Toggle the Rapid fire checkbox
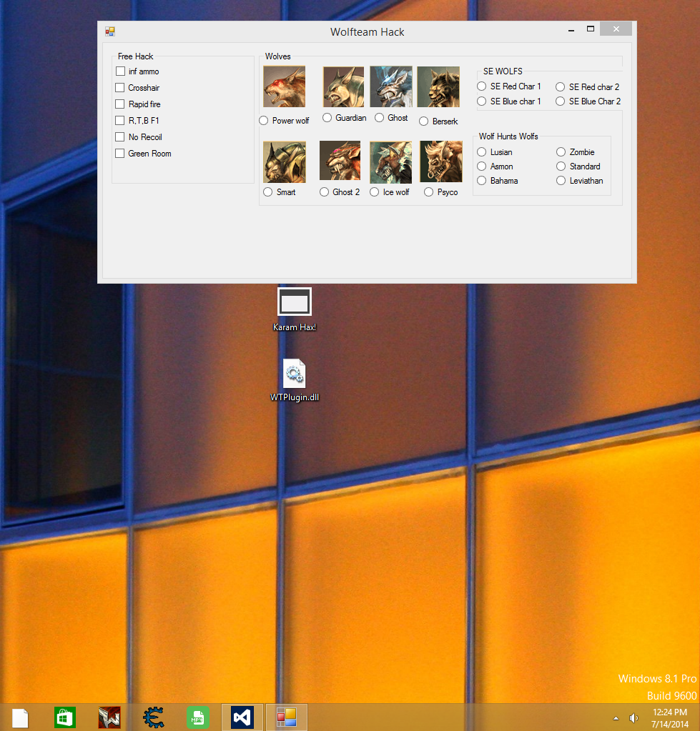Viewport: 700px width, 731px height. click(120, 104)
